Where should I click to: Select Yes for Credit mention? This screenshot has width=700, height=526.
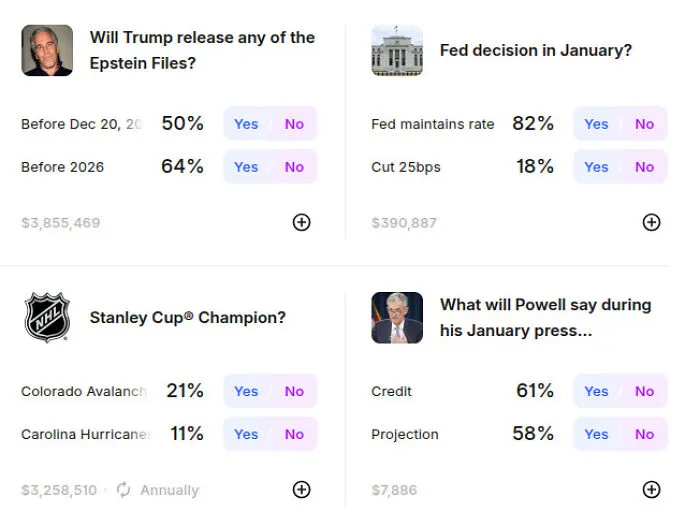coord(596,391)
